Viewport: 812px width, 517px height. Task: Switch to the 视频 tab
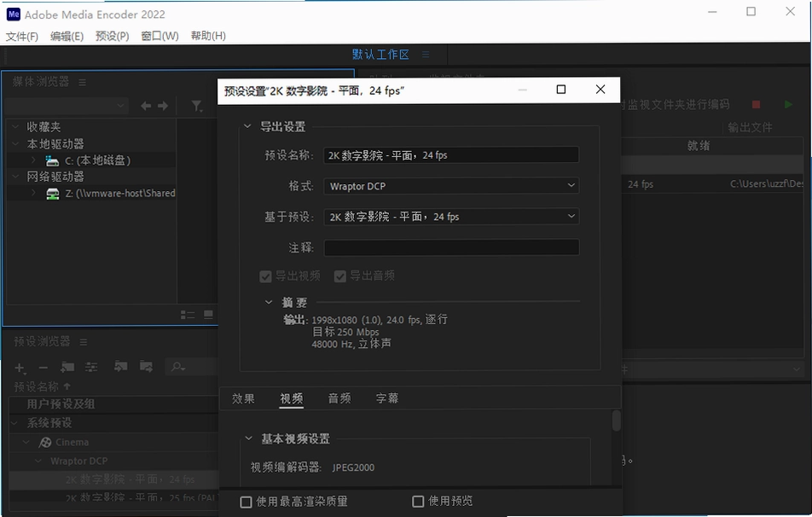point(292,398)
